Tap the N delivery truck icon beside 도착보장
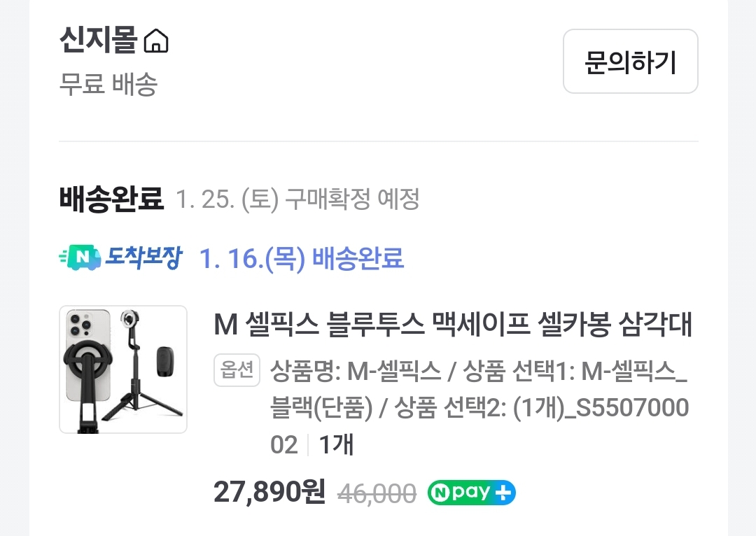 pos(83,259)
